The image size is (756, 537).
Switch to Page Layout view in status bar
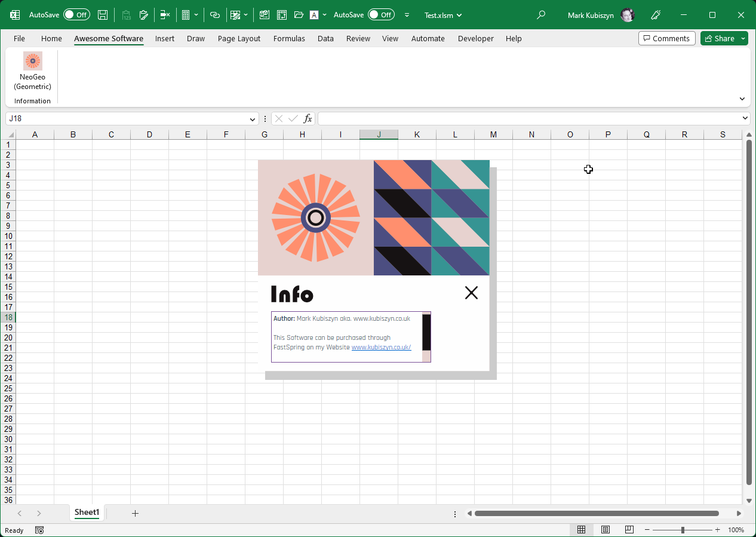click(x=606, y=530)
